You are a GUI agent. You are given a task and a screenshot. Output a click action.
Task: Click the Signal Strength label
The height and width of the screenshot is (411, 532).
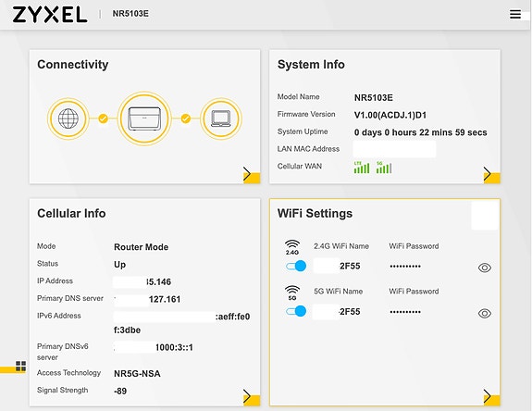[x=62, y=390]
